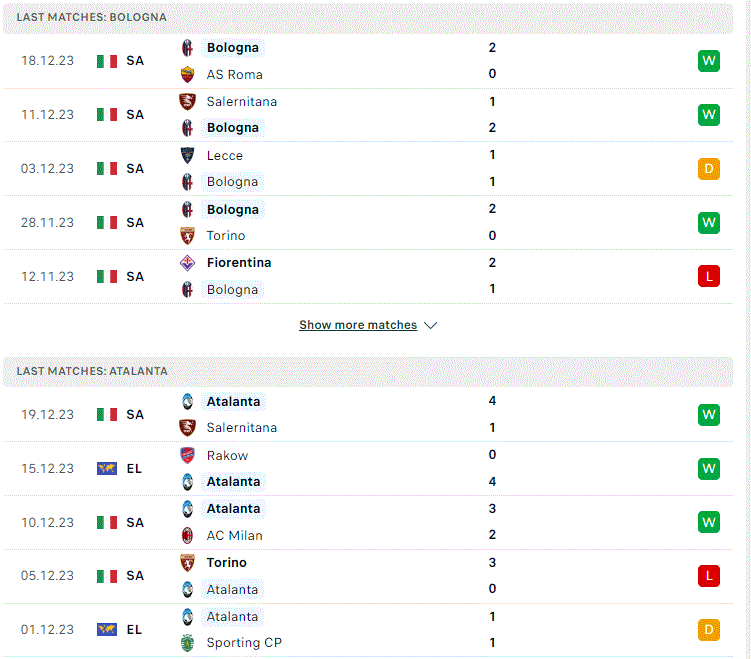Screen dimensions: 751x659
Task: Click the red L badge for Fiorentina match
Action: click(709, 276)
